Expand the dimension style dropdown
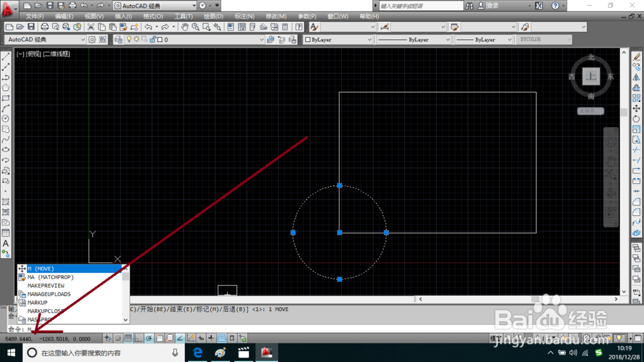Viewport: 644px width, 362px height. 443,27
